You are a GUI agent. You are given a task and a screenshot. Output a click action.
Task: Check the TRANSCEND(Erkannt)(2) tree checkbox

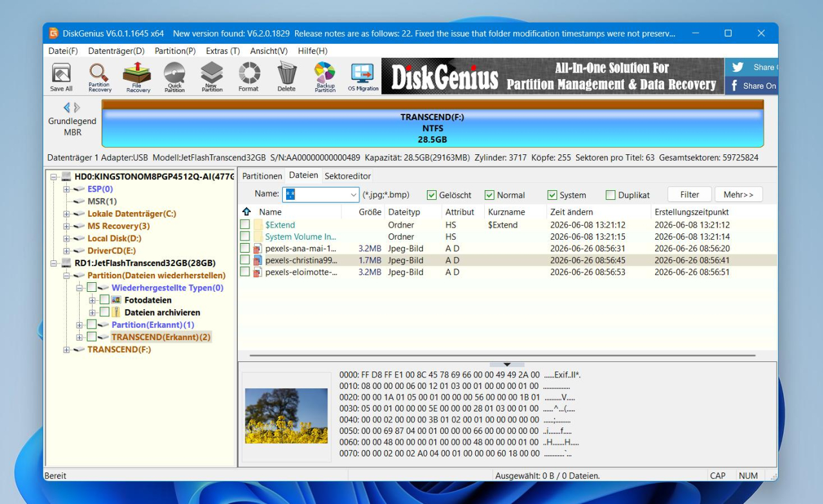91,337
